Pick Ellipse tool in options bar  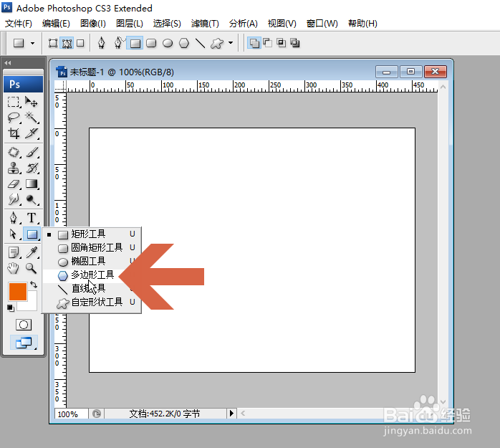(x=168, y=43)
